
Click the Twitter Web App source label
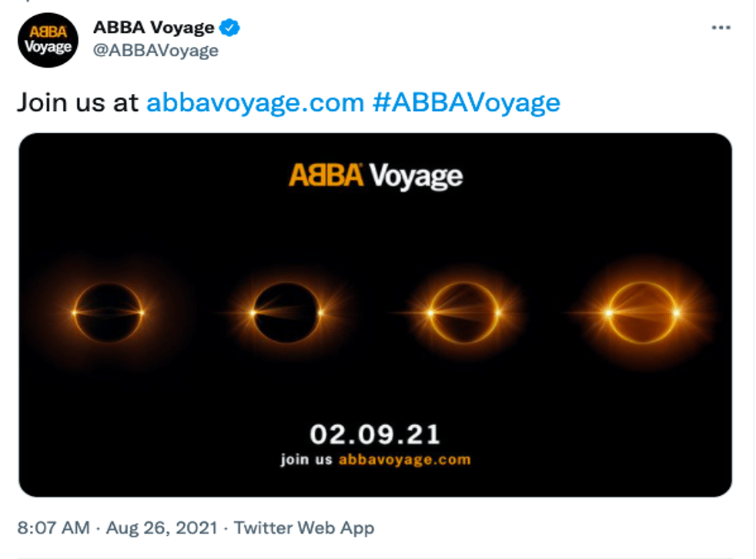pos(304,528)
